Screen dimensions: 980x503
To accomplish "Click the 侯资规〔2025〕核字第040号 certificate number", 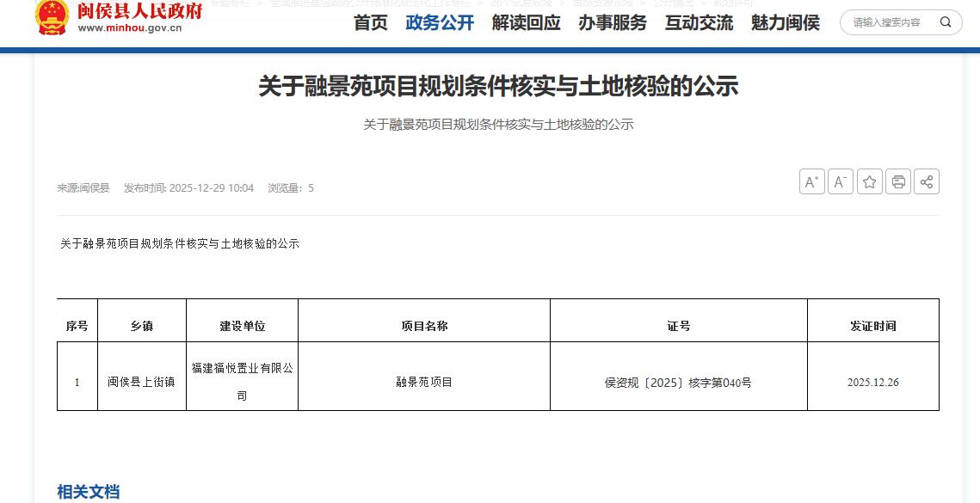I will (x=678, y=383).
